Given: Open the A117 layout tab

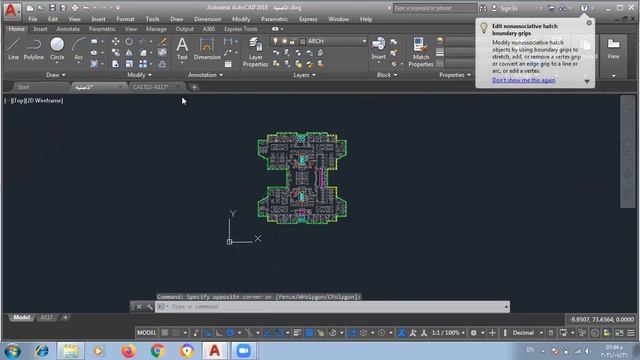Looking at the screenshot, I should pyautogui.click(x=47, y=317).
